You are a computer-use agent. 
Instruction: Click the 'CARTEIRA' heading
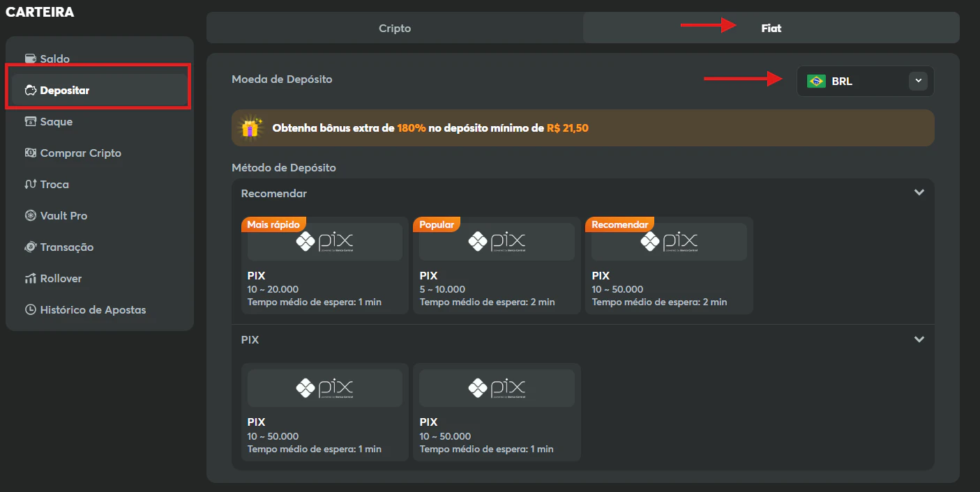[x=40, y=12]
